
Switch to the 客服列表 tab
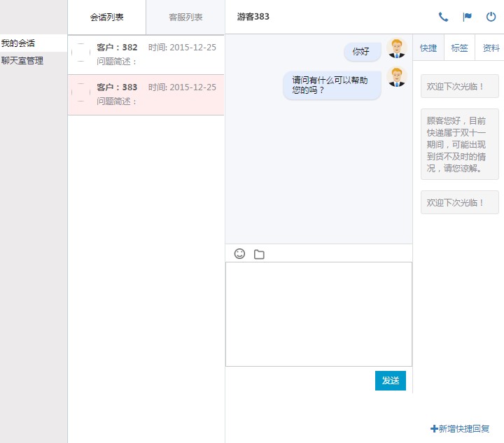coord(185,17)
